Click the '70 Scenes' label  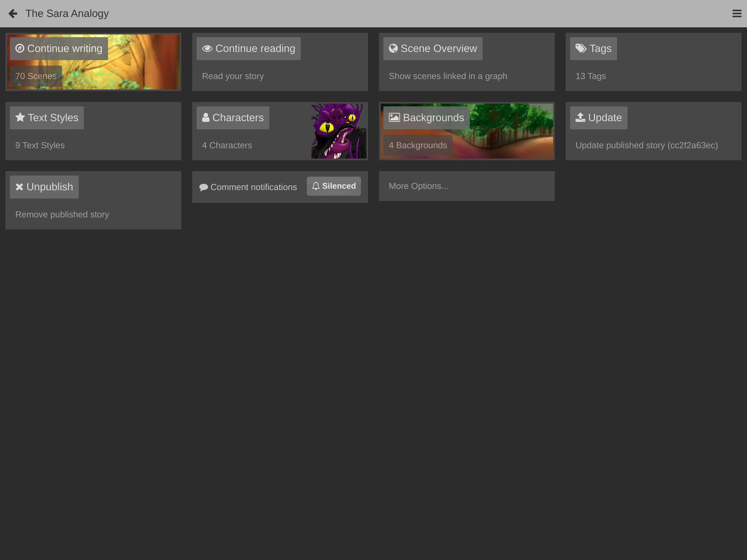pos(36,76)
